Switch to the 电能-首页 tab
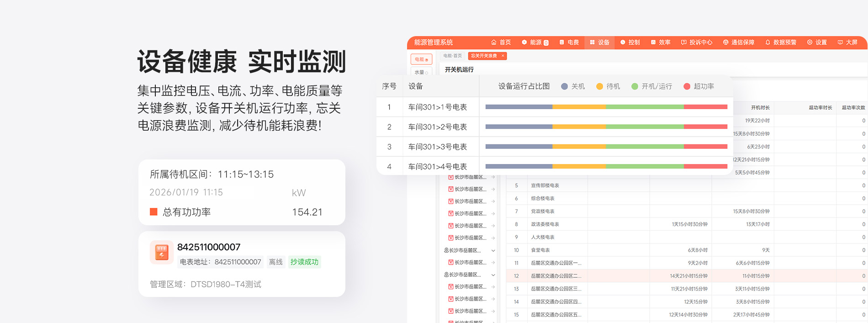Screen dimensions: 868x323 coord(452,56)
